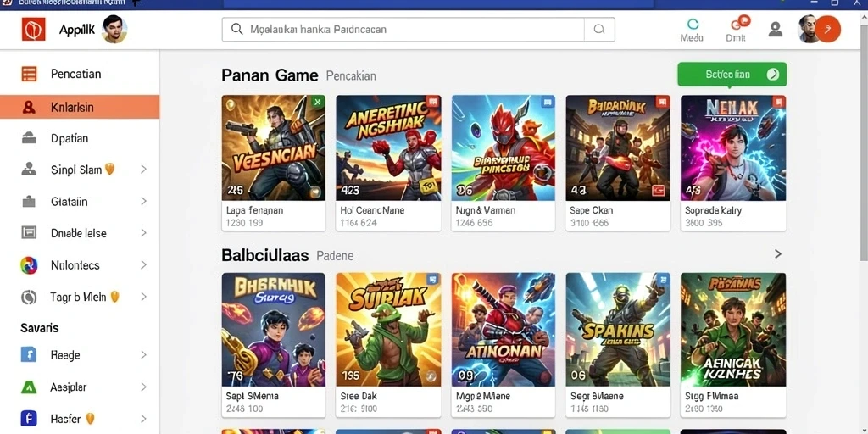Click the blue badge on Stee Dak cover
The height and width of the screenshot is (434, 868).
[x=433, y=280]
